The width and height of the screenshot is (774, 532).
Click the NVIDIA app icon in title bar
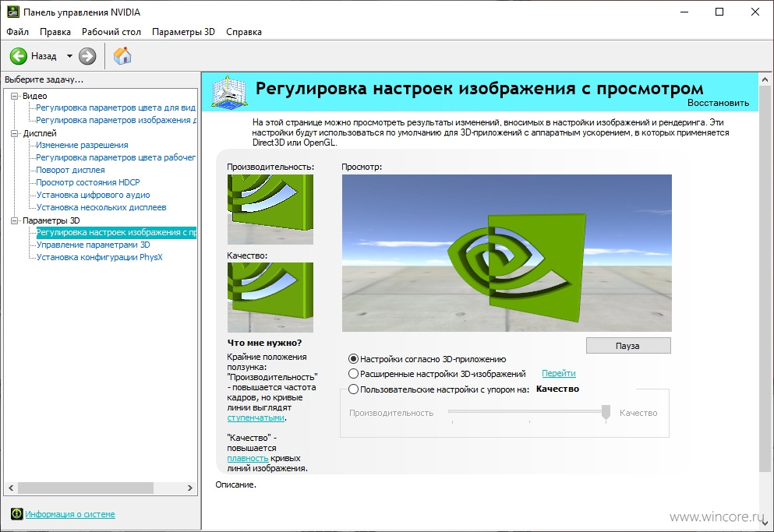tap(12, 12)
